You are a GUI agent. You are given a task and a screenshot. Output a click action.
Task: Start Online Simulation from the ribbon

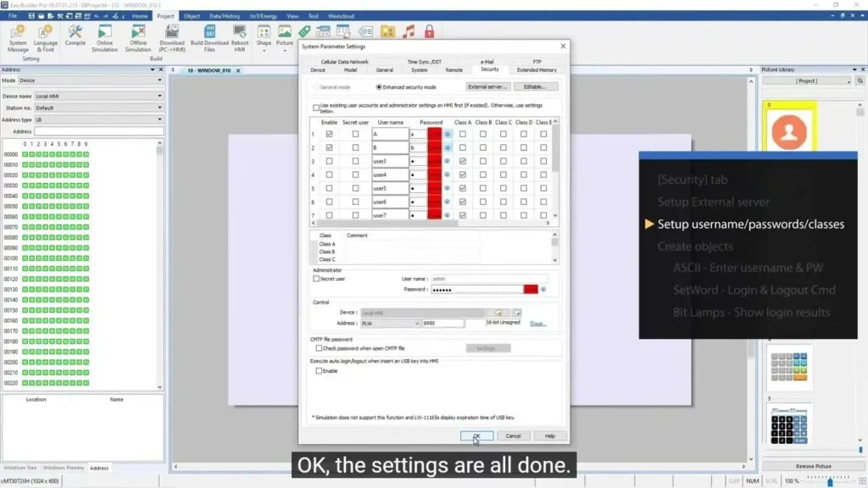click(x=104, y=35)
